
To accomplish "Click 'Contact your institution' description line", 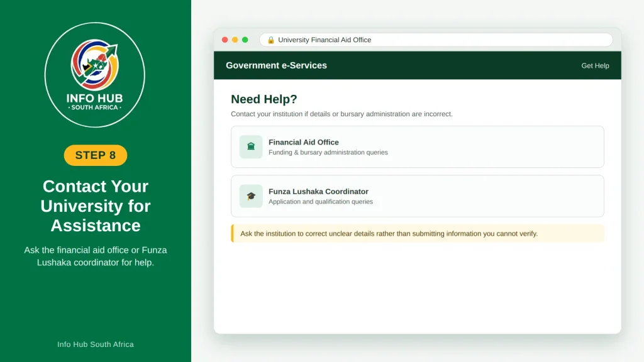I will click(x=341, y=114).
